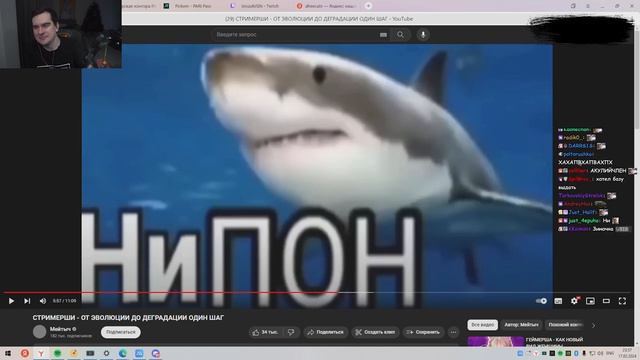The width and height of the screenshot is (640, 360).
Task: Open Settings gear on taskbar
Action: point(107,353)
